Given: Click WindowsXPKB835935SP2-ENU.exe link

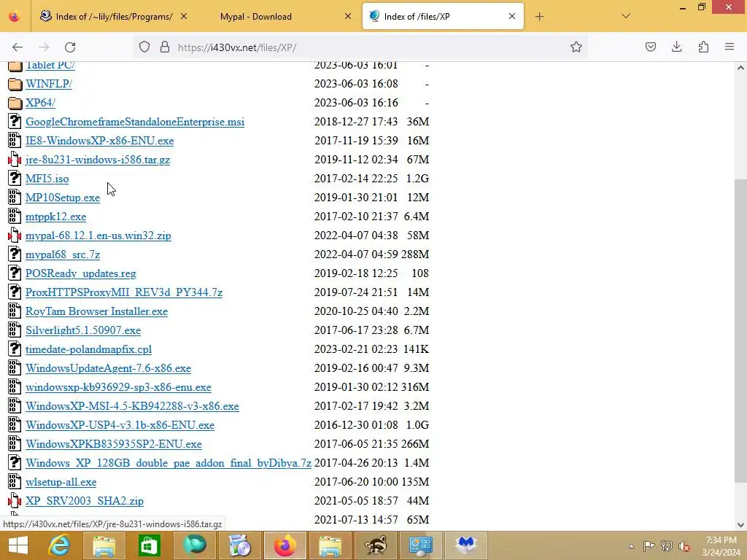Looking at the screenshot, I should [113, 444].
